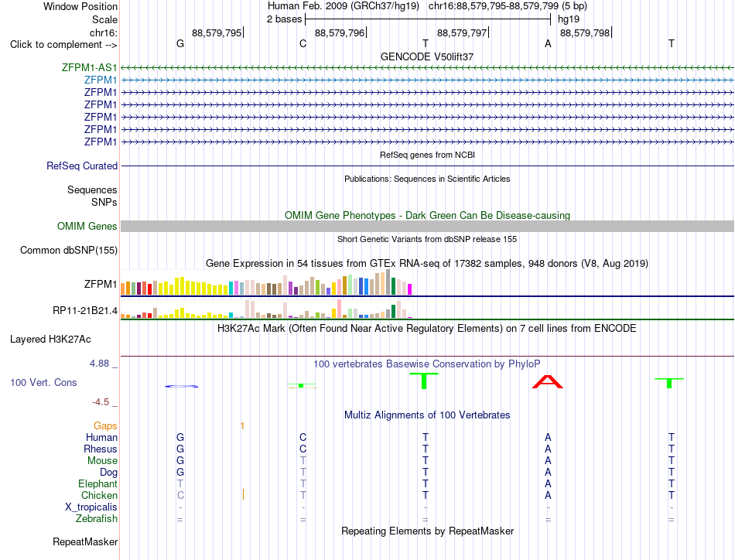Viewport: 735px width, 560px height.
Task: Click the Human alignment row label
Action: tap(101, 437)
